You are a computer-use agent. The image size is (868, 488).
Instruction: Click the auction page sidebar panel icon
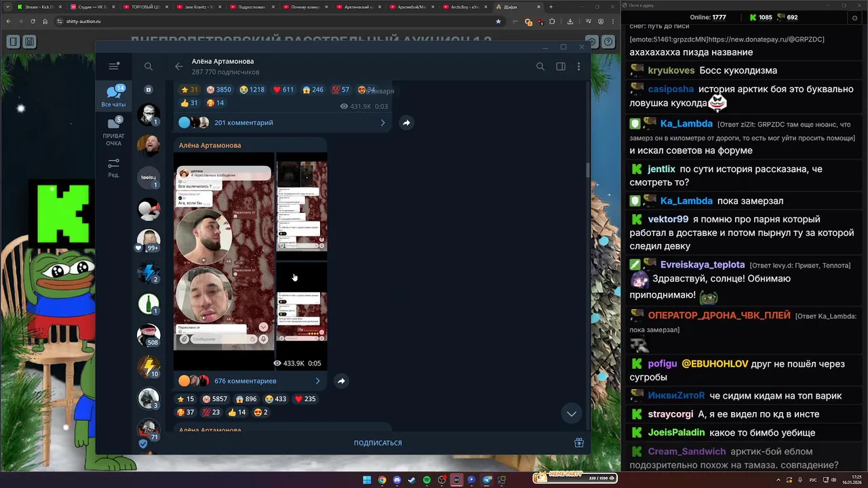tap(13, 42)
